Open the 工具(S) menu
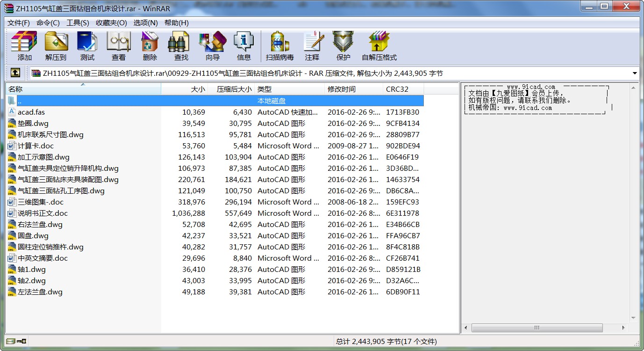Screen dimensions: 644x351 click(x=78, y=22)
